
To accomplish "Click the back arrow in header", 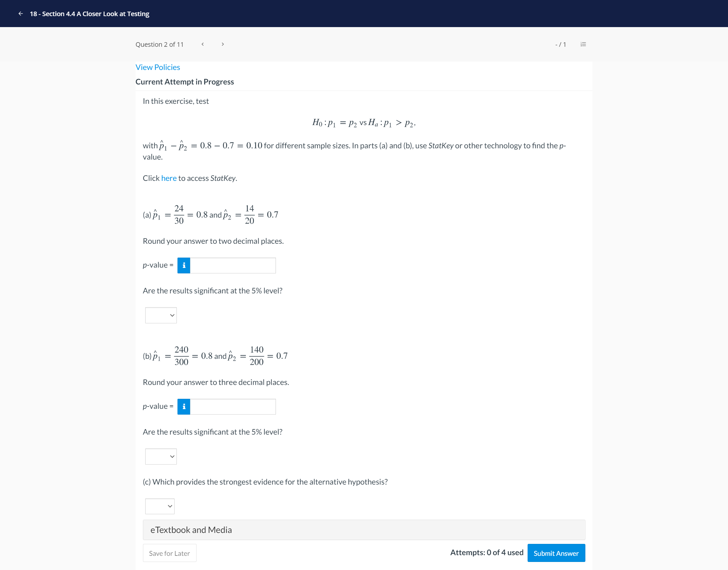I will [x=21, y=14].
